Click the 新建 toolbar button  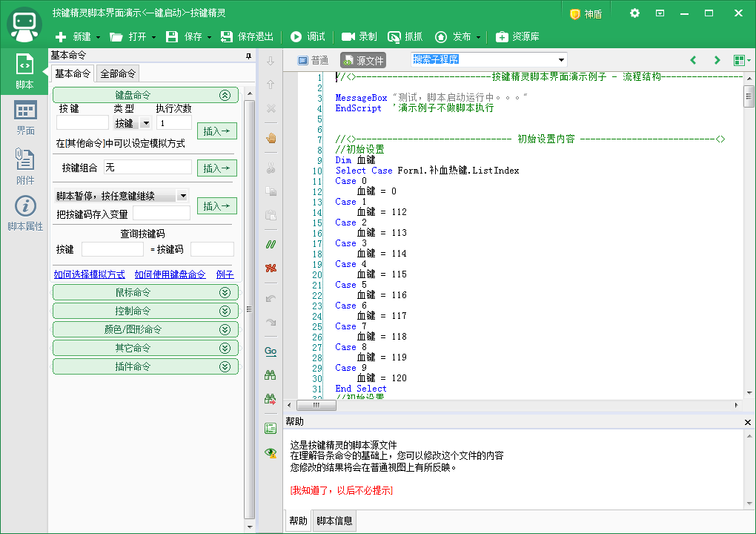[73, 36]
